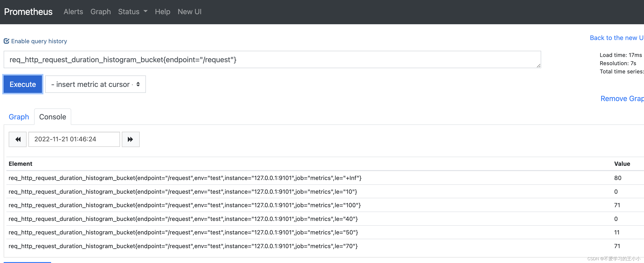Click the Execute button

[x=23, y=84]
